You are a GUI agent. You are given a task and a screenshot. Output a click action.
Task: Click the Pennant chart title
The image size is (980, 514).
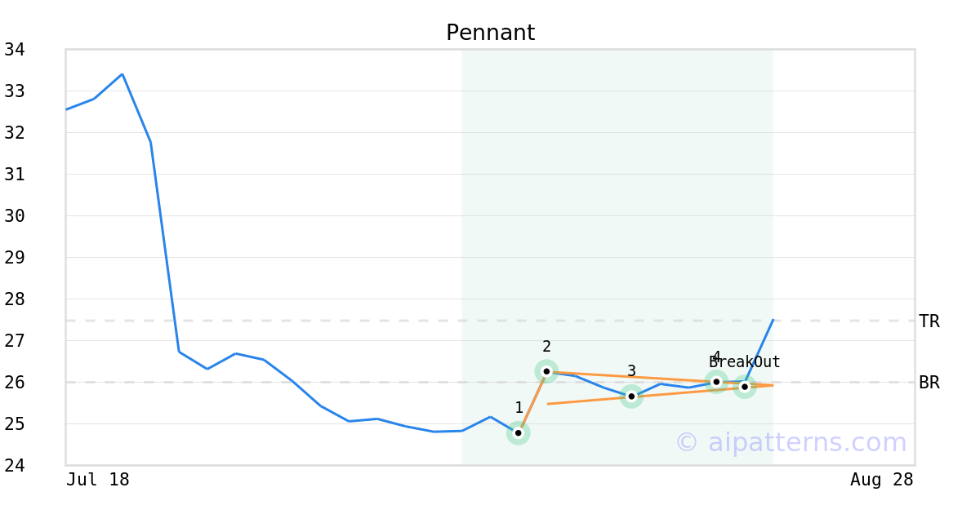coord(490,33)
